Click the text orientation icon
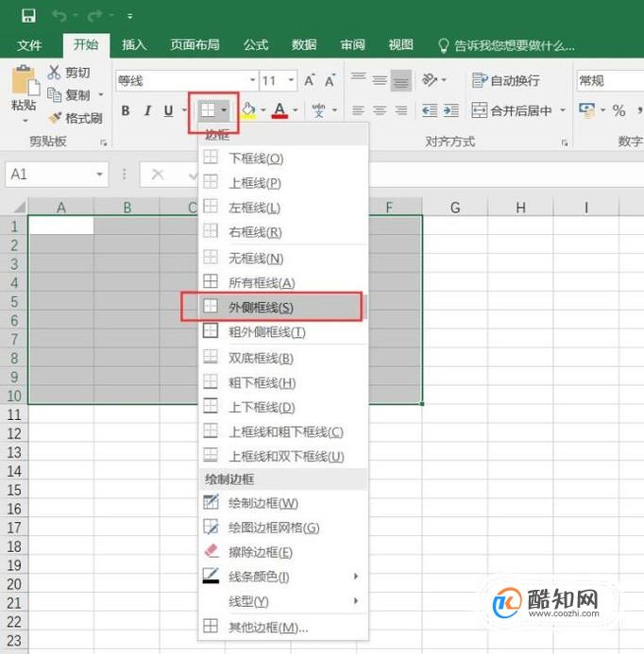 (x=430, y=79)
